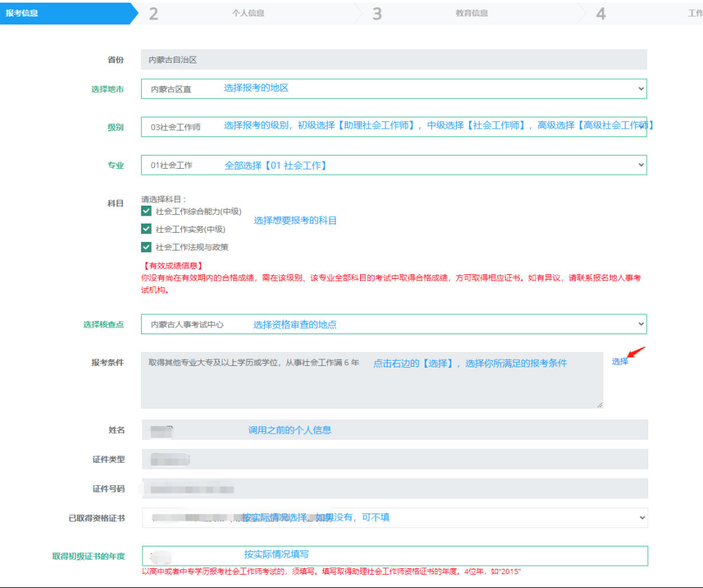The image size is (703, 588).
Task: Open the 级别 dropdown showing 03社会工作师
Action: pos(394,127)
